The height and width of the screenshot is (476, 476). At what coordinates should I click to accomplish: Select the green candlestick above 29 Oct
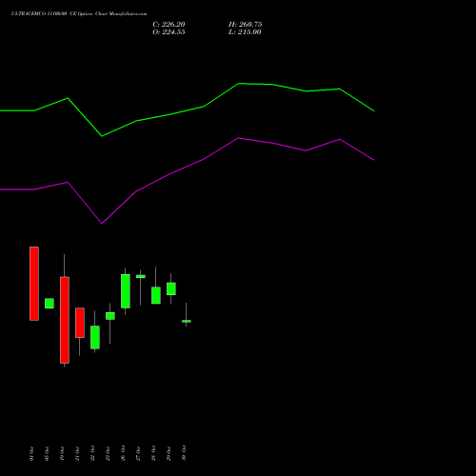click(171, 288)
